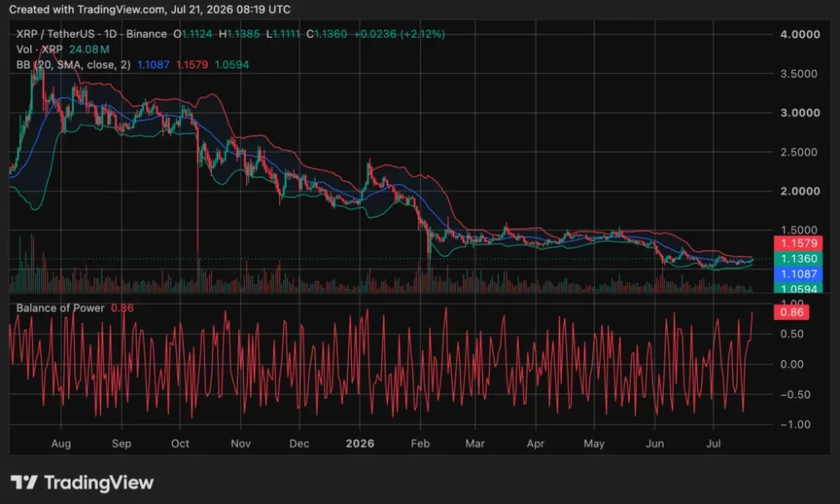
Task: Click the close price value C1.1360
Action: pos(326,34)
